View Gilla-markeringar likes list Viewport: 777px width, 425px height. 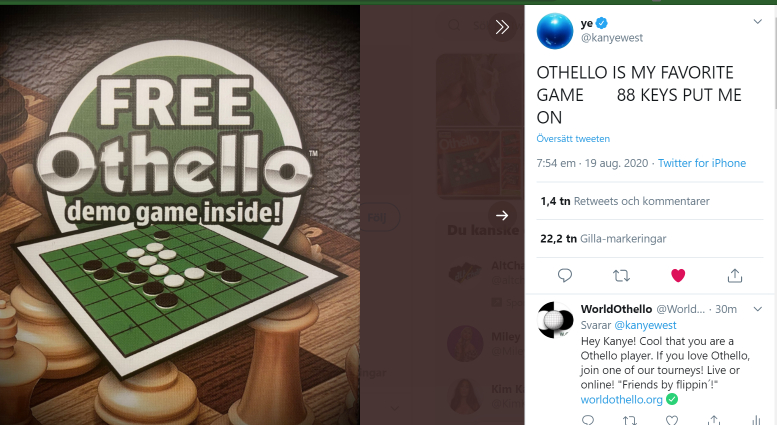(603, 239)
